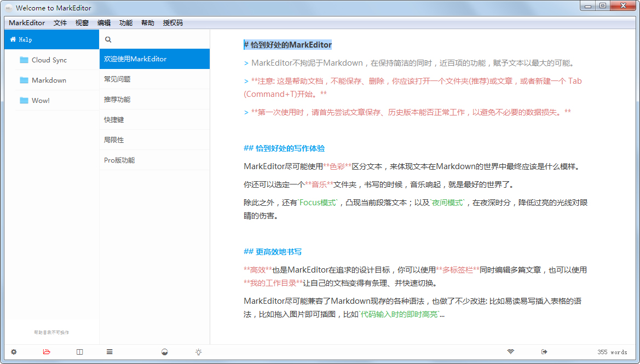Toggle Focus mode lightbulb icon
640x364 pixels.
point(198,352)
